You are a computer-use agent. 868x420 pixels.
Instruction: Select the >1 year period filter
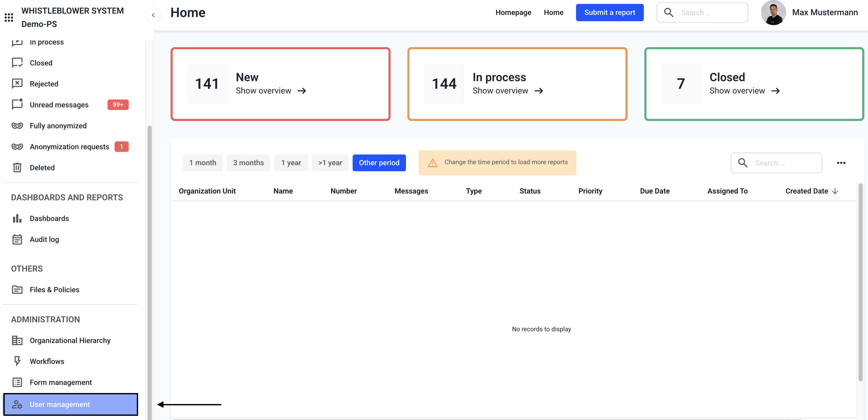coord(330,163)
